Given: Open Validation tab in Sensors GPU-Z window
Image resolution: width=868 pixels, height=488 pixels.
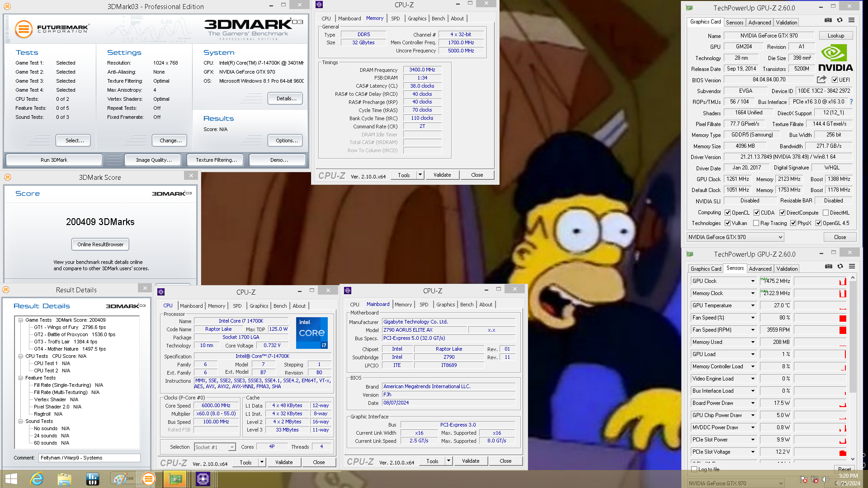Looking at the screenshot, I should (x=787, y=269).
